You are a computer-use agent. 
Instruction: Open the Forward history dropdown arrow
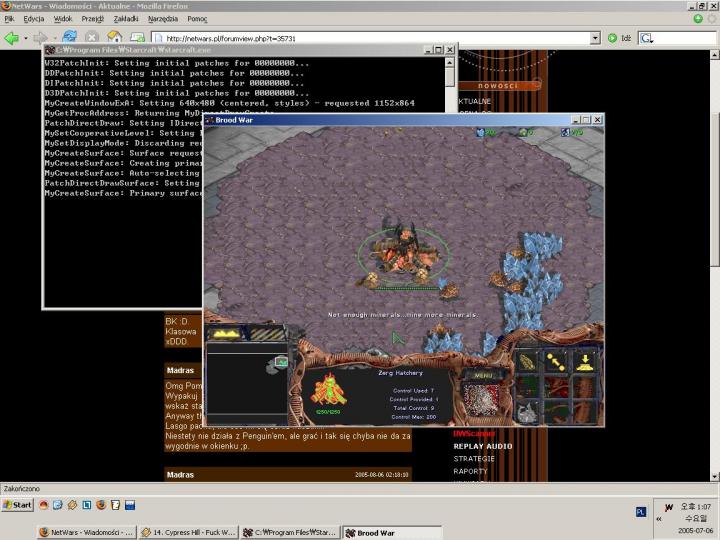pyautogui.click(x=55, y=38)
